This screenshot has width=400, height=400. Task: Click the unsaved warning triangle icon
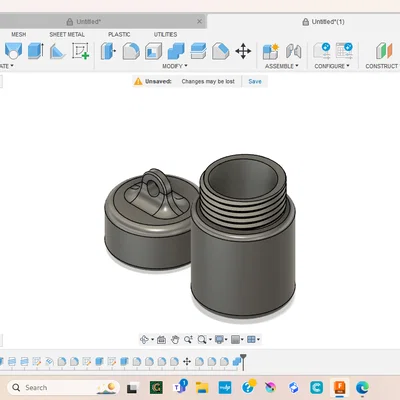point(138,81)
